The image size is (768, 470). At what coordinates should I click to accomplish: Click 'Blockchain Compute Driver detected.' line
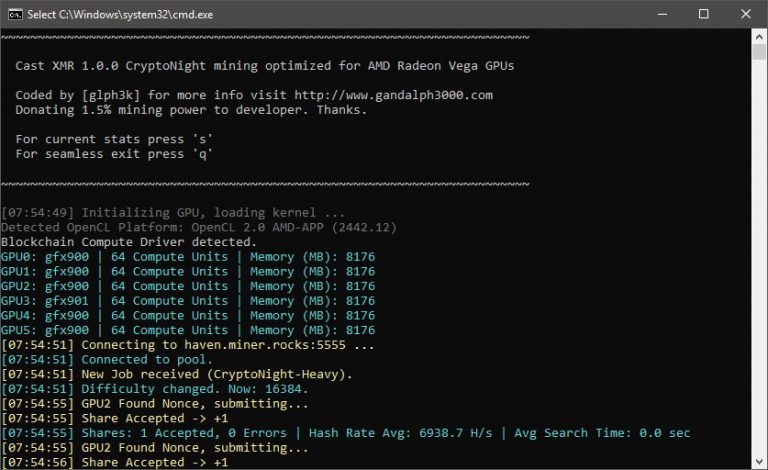point(129,242)
